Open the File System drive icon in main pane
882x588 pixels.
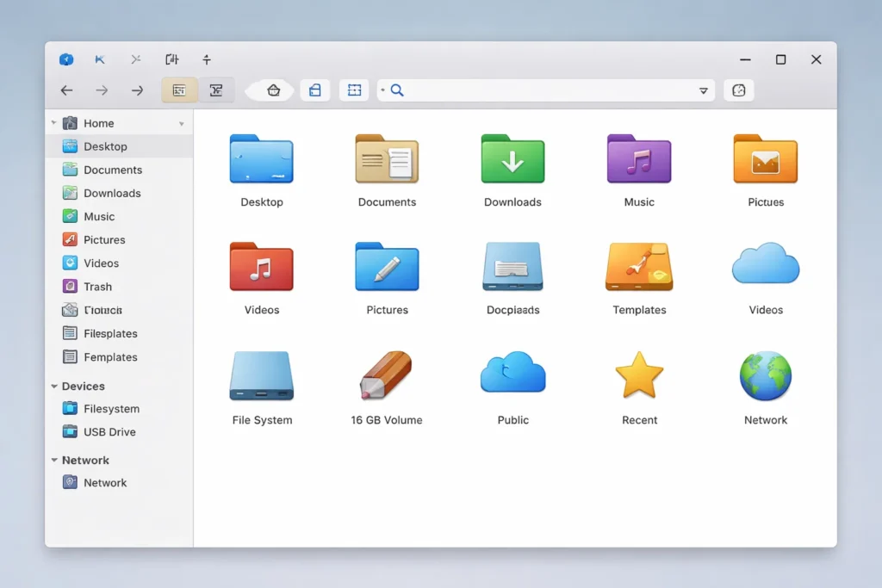(262, 376)
